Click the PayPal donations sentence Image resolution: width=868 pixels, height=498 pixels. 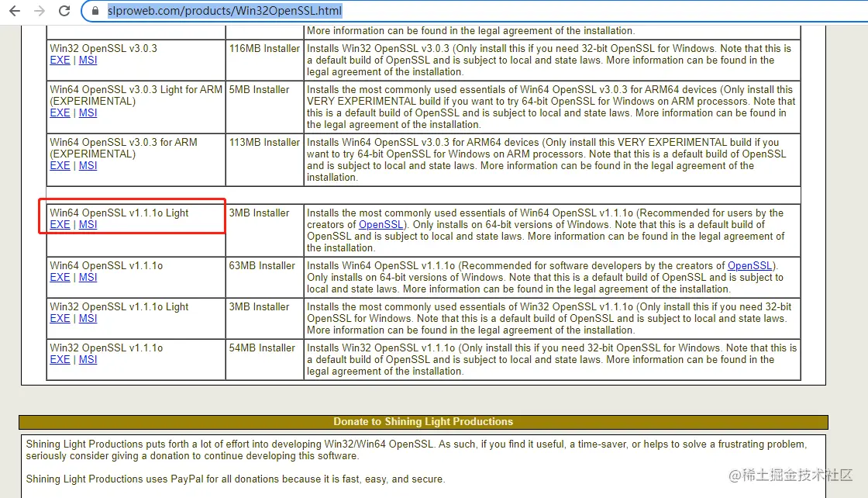(236, 479)
